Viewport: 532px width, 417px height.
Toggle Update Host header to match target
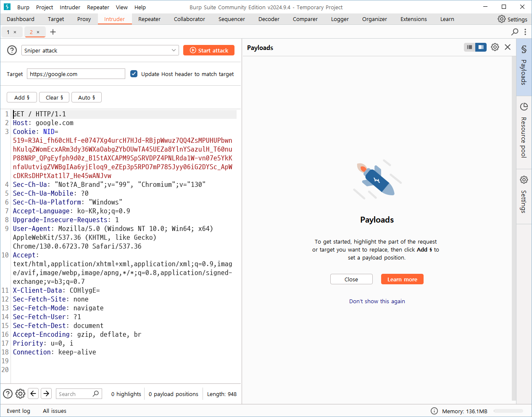tap(134, 73)
